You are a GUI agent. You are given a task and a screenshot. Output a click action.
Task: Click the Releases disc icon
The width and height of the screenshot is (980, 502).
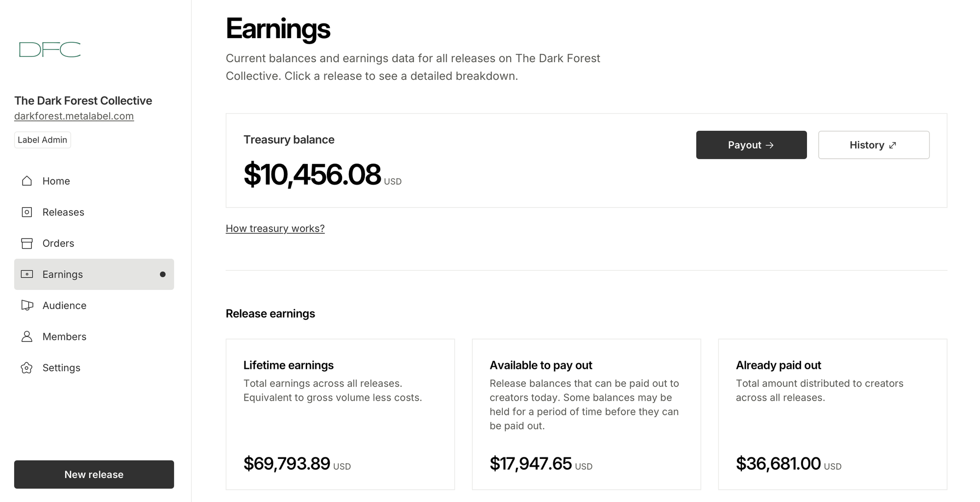27,212
